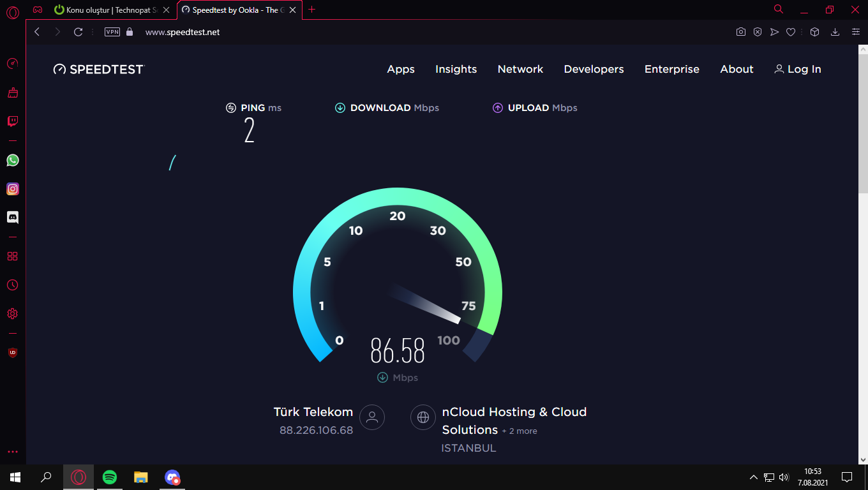Launch GX Cleaner broom icon in sidebar
This screenshot has height=490, width=868.
pyautogui.click(x=12, y=93)
